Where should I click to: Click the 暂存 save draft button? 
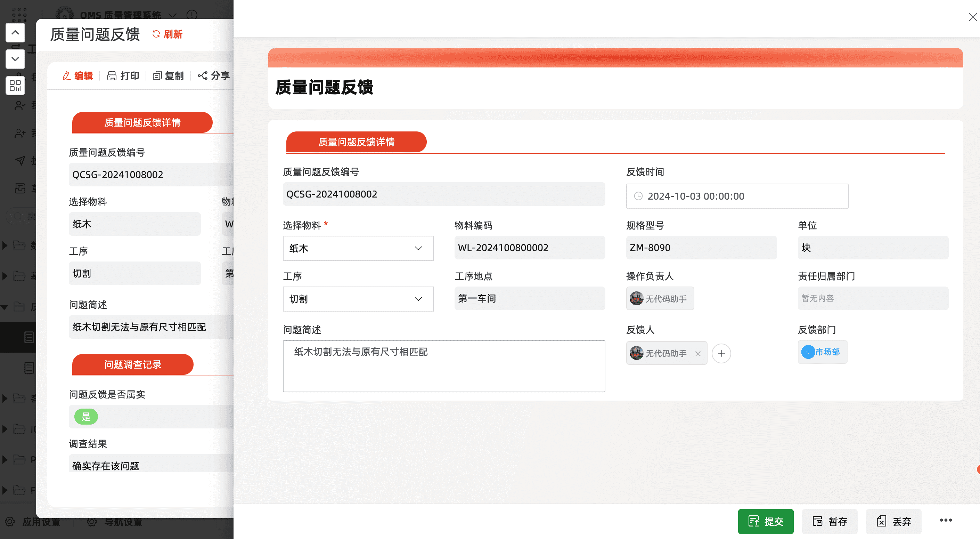(x=829, y=521)
